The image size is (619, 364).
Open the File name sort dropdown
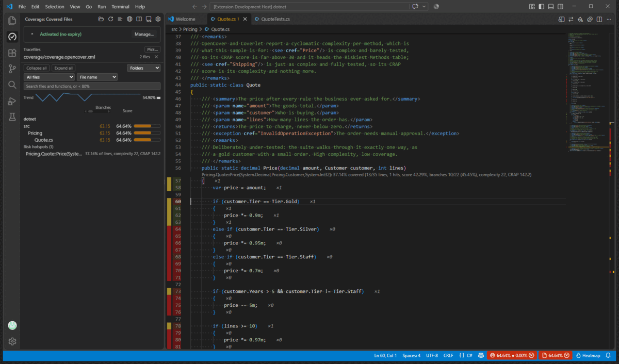pos(96,77)
